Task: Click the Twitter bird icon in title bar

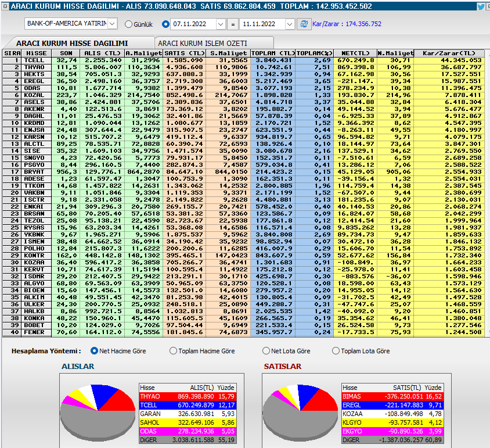Action: (481, 6)
